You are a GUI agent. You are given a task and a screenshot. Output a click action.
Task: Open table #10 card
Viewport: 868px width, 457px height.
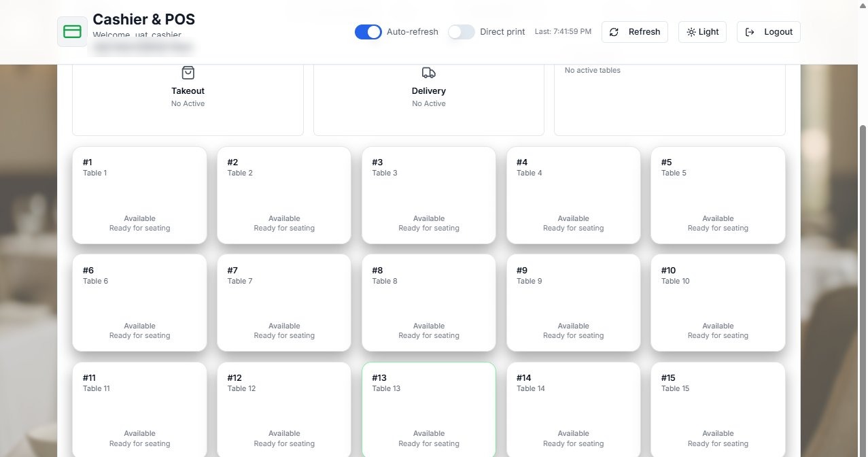[x=718, y=303]
